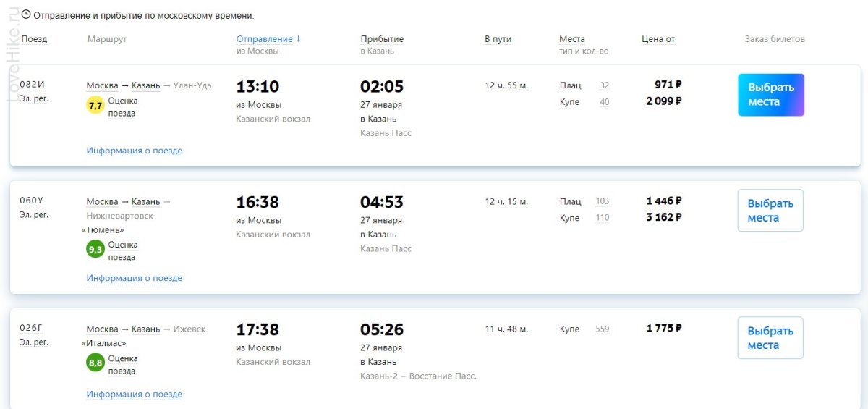
Task: Click the clock icon beside Moscow time notice
Action: [26, 14]
